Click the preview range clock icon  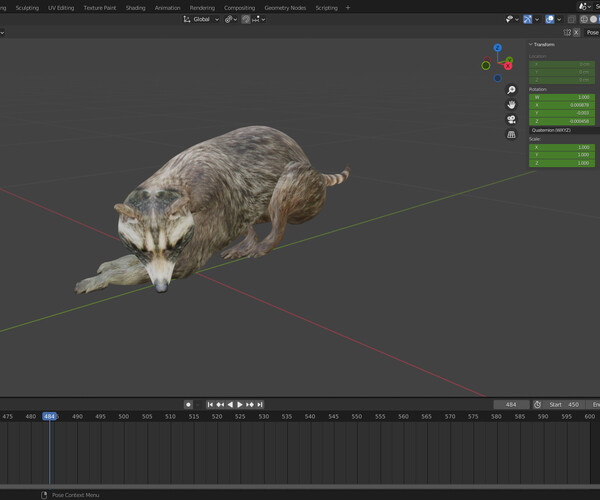(x=537, y=405)
